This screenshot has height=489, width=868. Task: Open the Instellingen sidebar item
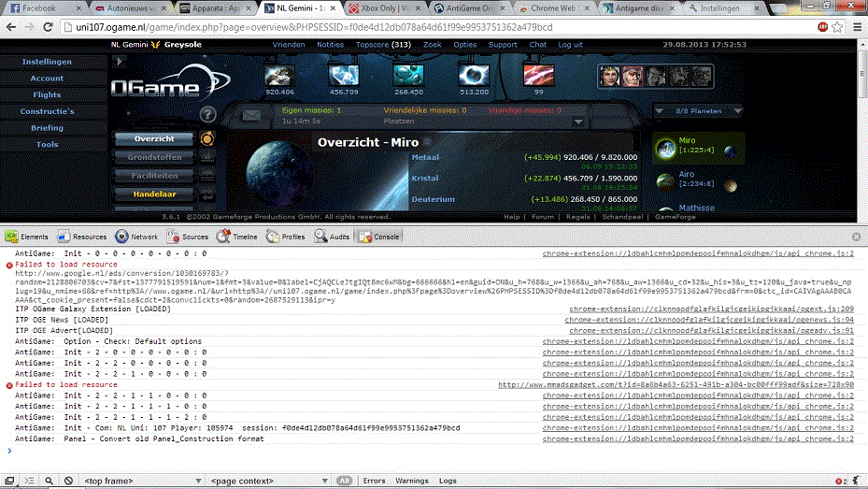click(47, 62)
